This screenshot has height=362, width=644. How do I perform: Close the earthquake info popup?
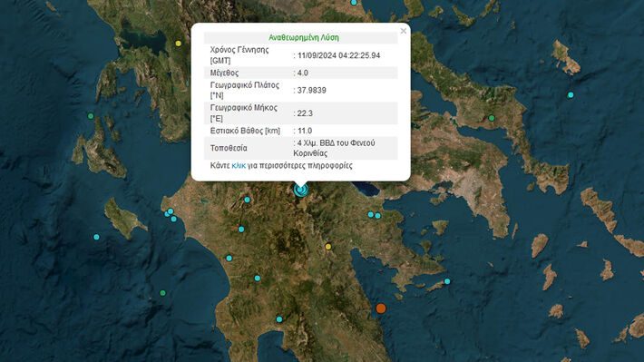click(x=404, y=31)
